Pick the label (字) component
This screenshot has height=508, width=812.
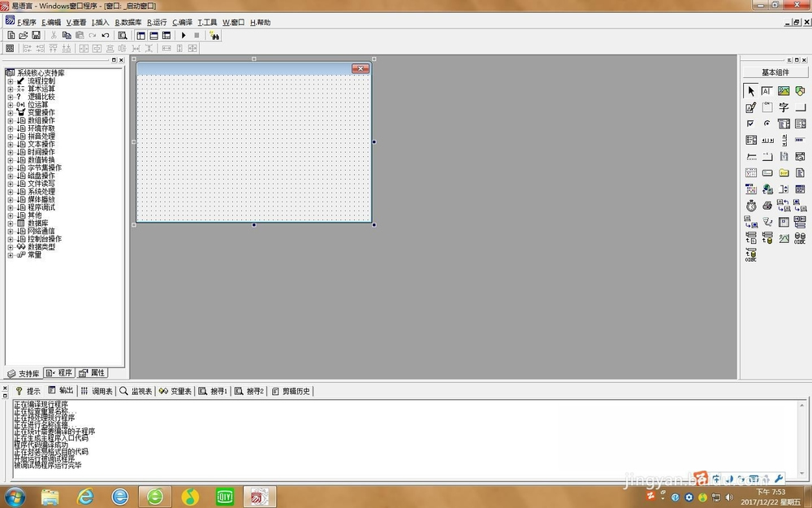(x=784, y=107)
